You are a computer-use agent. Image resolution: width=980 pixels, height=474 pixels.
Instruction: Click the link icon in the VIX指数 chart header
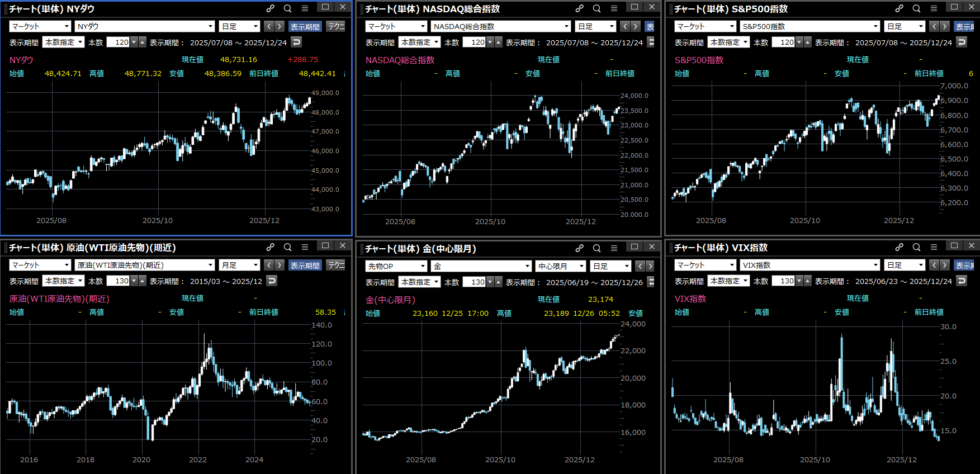tap(899, 247)
